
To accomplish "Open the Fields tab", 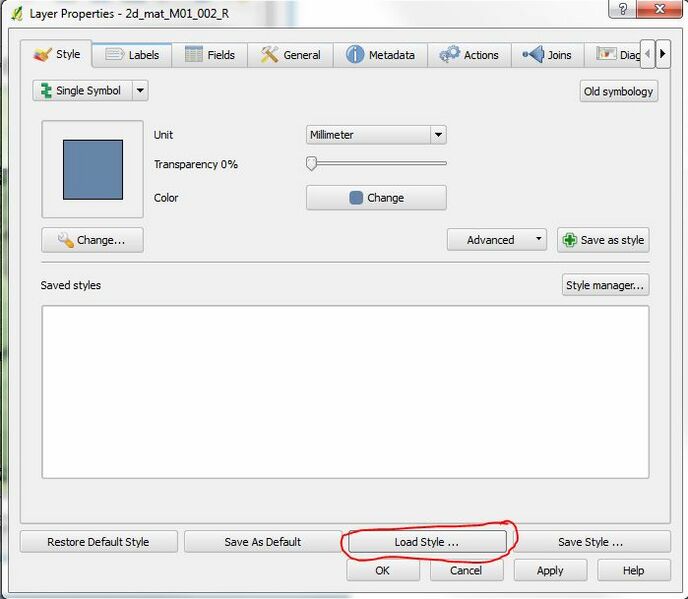I will coord(209,55).
